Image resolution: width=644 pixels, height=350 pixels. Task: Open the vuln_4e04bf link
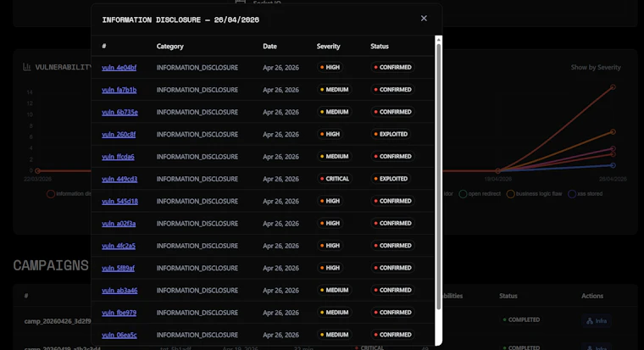click(119, 68)
